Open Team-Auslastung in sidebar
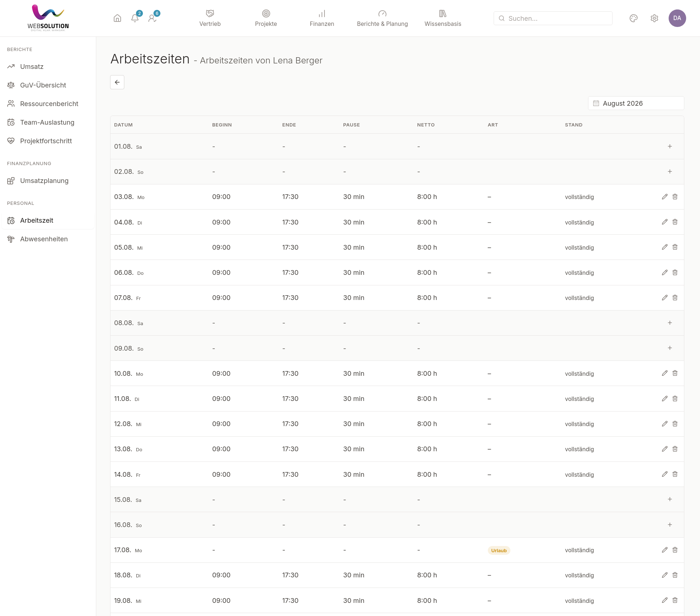This screenshot has width=700, height=616. [48, 122]
